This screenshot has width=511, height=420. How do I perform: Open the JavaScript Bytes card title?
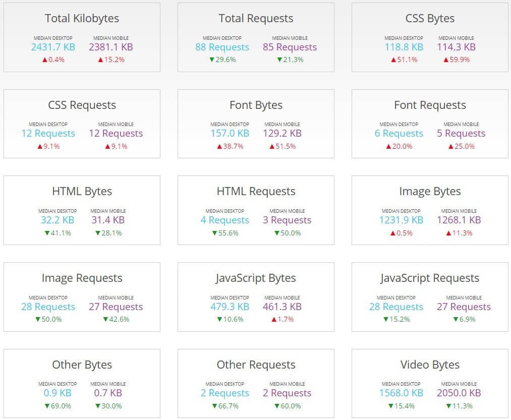(256, 278)
